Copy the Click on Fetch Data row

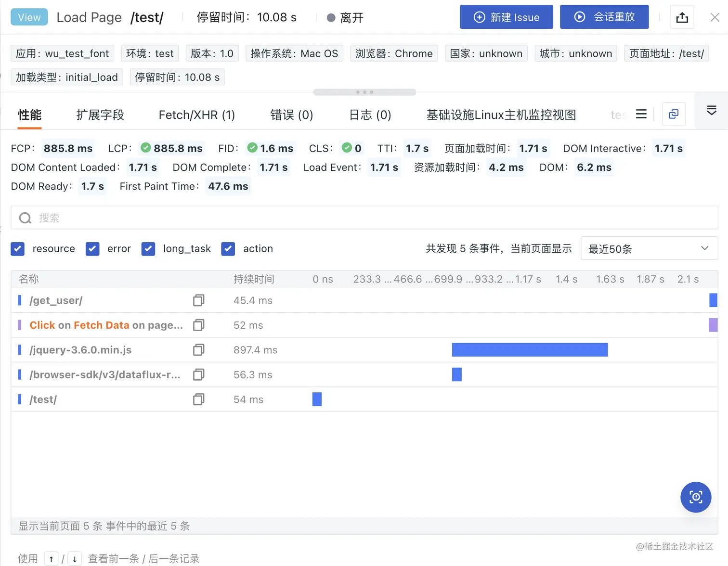(198, 325)
